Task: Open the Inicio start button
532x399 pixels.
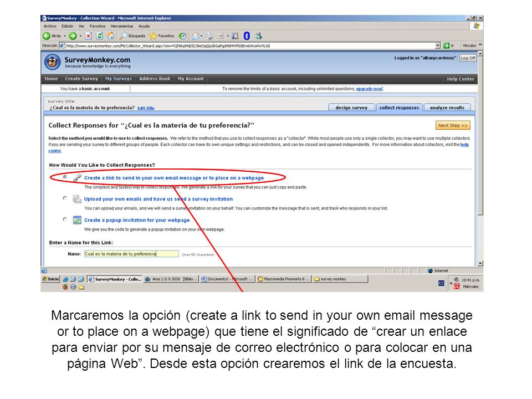Action: (50, 279)
